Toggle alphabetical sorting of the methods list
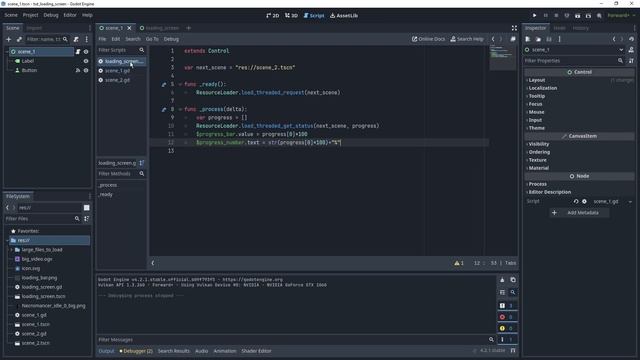This screenshot has height=360, width=640. [x=142, y=163]
